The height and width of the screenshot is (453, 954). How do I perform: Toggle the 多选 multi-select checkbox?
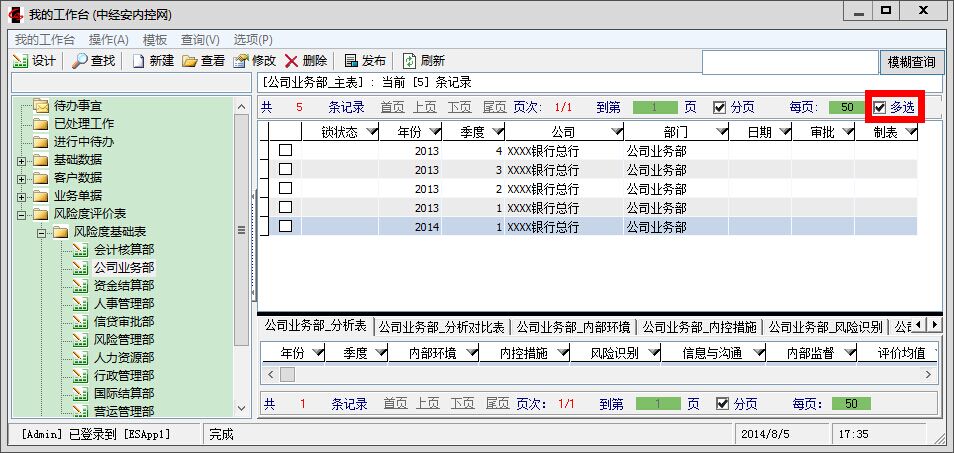click(x=880, y=108)
